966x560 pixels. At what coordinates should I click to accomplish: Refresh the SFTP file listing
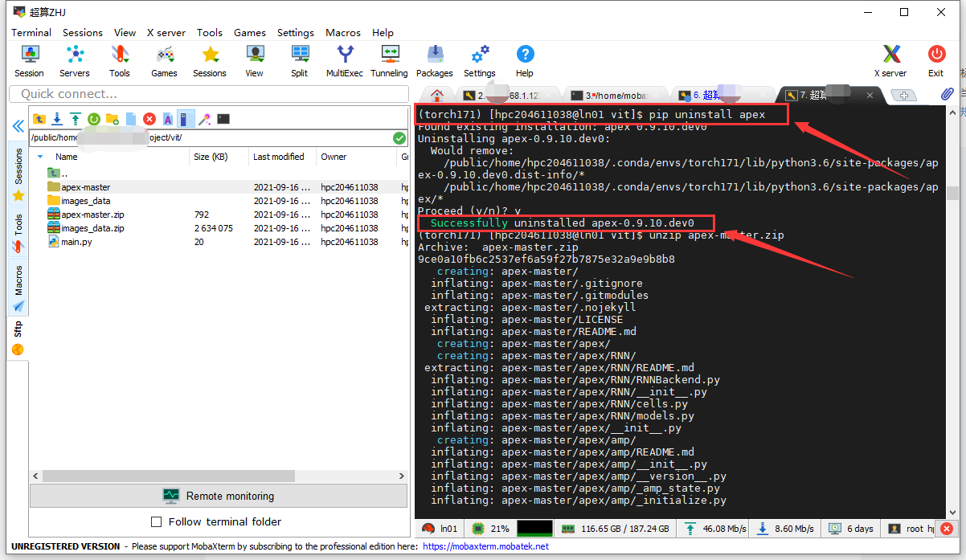click(93, 119)
